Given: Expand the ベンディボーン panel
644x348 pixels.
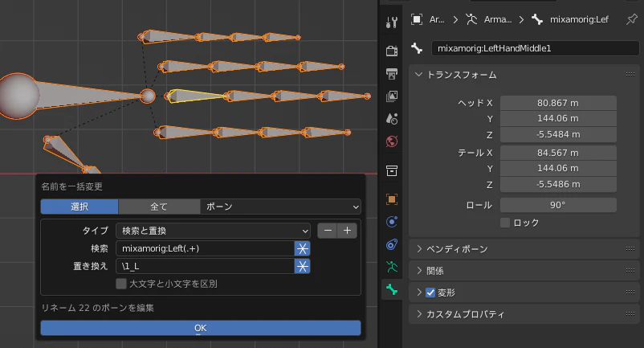Looking at the screenshot, I should (419, 249).
